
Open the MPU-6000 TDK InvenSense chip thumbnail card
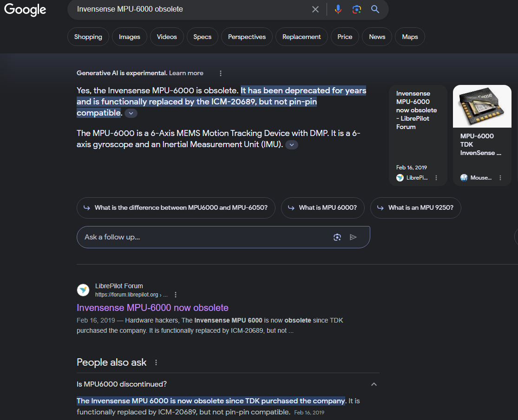click(481, 135)
